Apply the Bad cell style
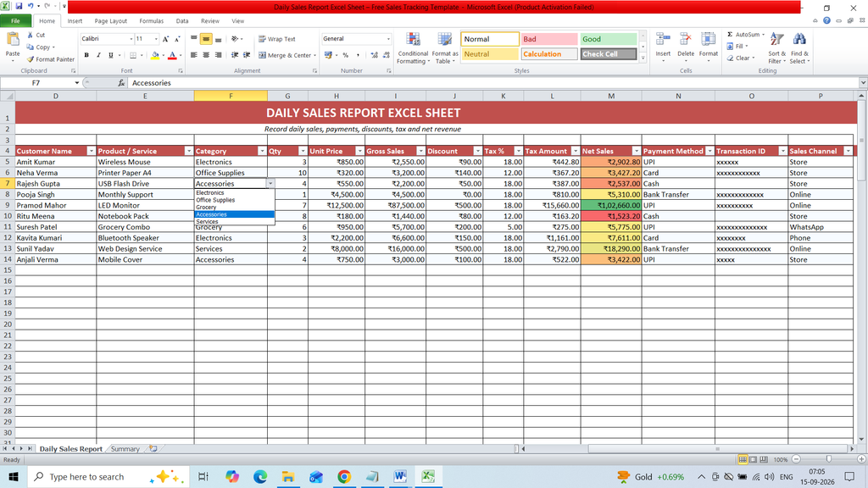868x488 pixels. point(549,39)
